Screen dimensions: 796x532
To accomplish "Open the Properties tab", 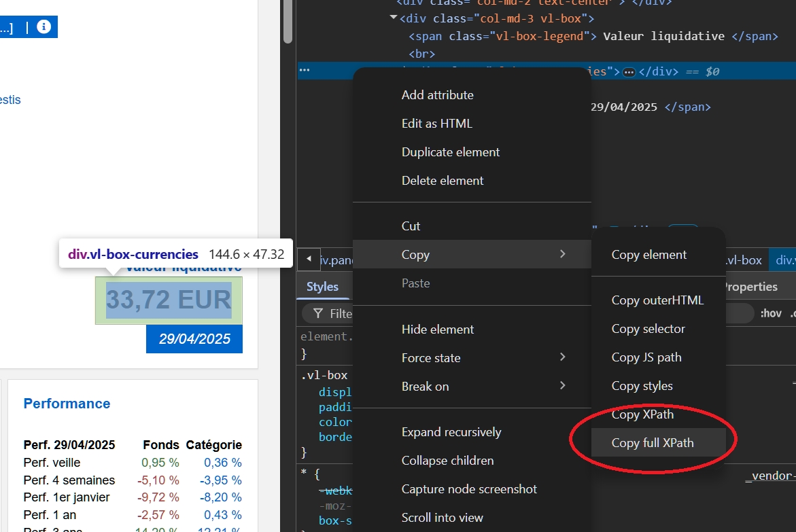I will 749,287.
